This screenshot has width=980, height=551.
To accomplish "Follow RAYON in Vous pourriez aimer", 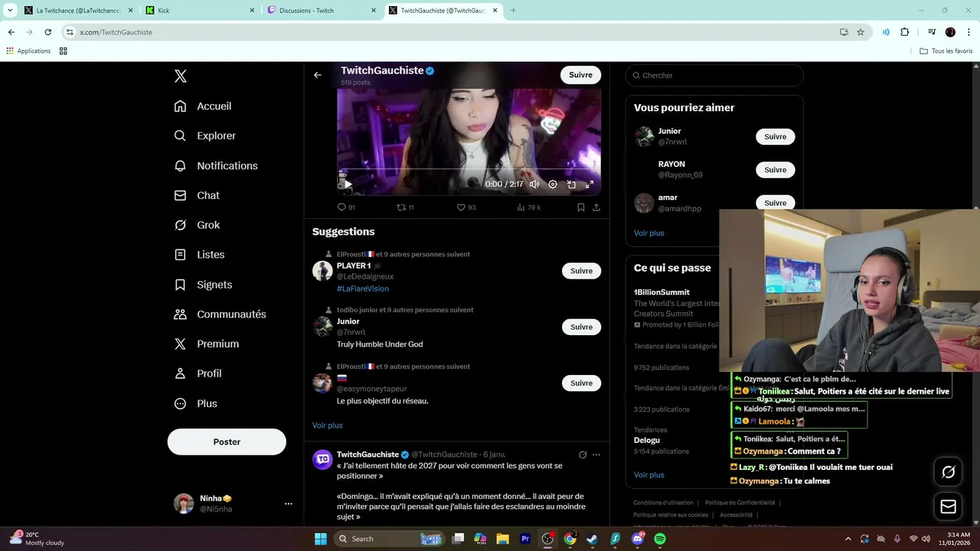I will coord(775,170).
